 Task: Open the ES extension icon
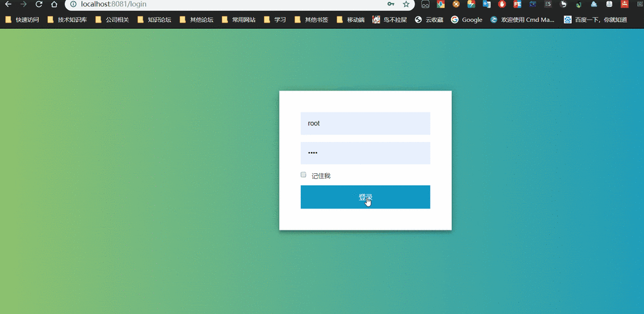(x=548, y=4)
